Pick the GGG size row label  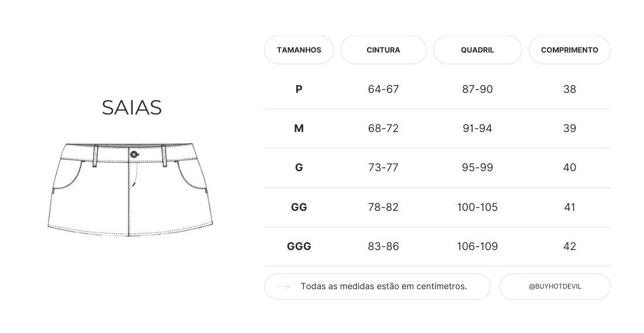[x=299, y=247]
